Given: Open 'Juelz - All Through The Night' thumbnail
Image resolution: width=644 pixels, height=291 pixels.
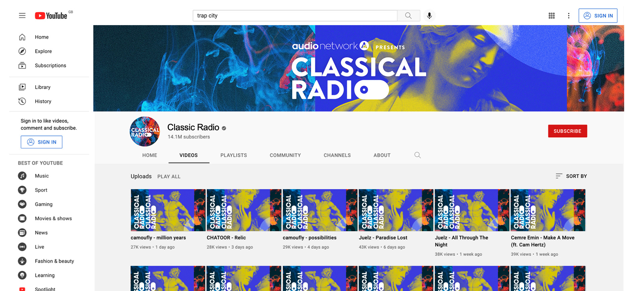Looking at the screenshot, I should click(472, 210).
